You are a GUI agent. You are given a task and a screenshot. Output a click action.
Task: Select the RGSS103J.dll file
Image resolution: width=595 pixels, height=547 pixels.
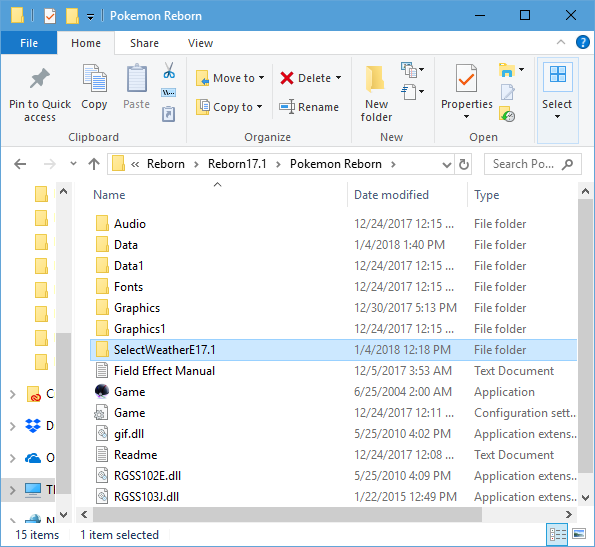[x=334, y=497]
